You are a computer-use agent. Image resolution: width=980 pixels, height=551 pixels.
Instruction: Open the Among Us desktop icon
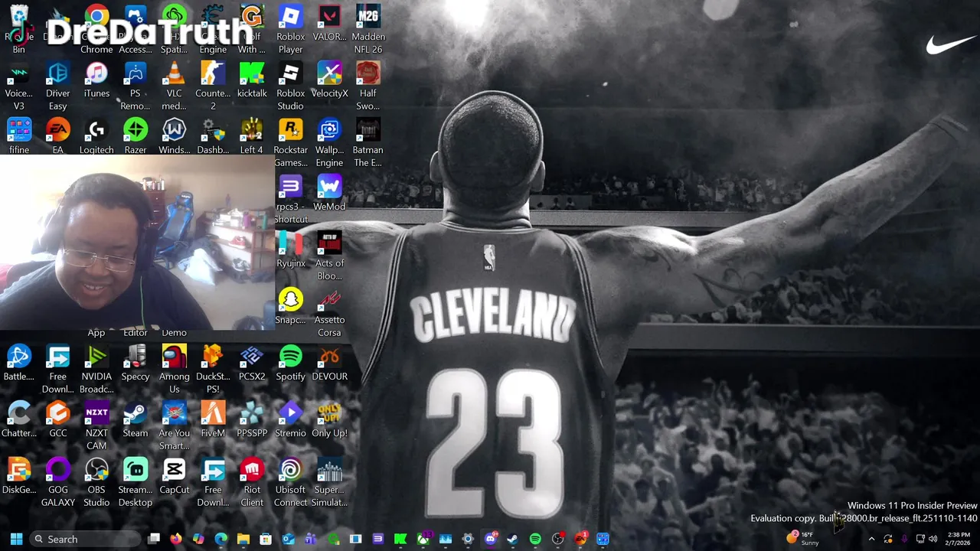[174, 369]
